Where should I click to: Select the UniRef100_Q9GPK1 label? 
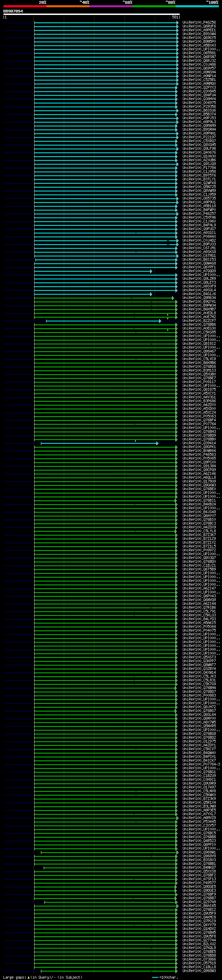[199, 447]
